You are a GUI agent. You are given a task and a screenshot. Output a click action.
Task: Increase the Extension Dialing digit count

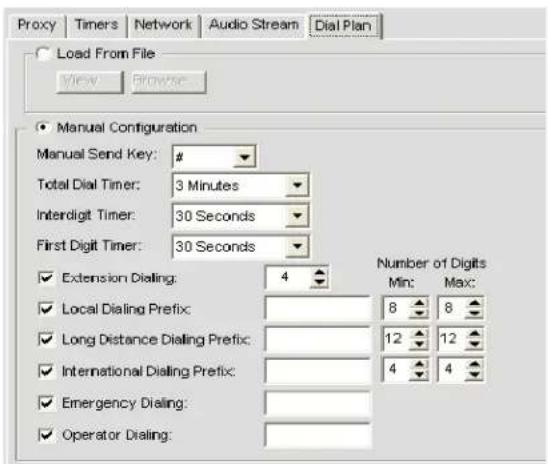[319, 273]
